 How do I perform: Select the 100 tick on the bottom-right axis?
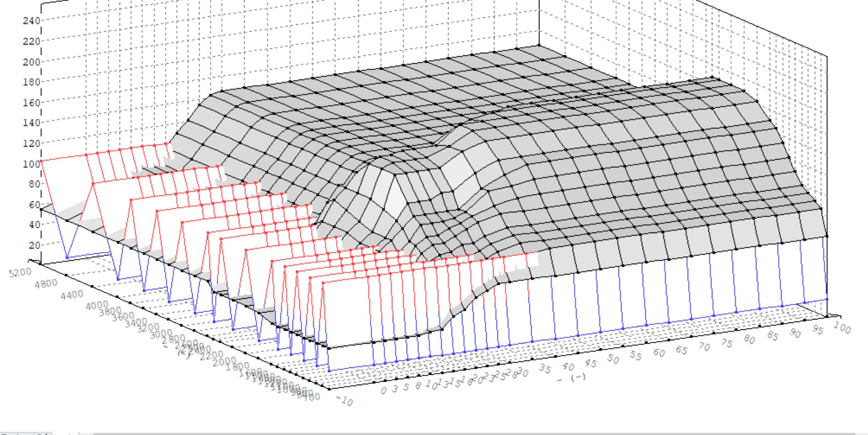(x=842, y=327)
